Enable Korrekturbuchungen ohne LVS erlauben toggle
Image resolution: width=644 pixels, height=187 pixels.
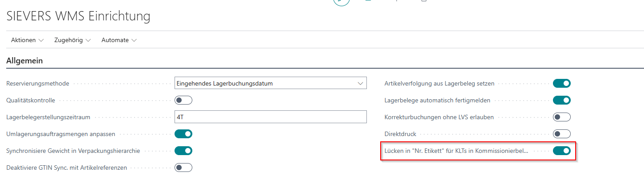[x=561, y=117]
